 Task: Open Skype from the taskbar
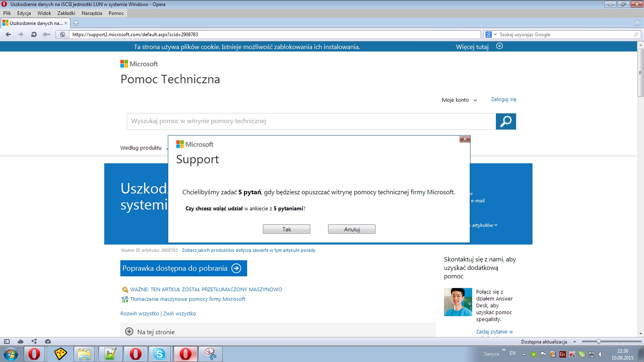159,354
